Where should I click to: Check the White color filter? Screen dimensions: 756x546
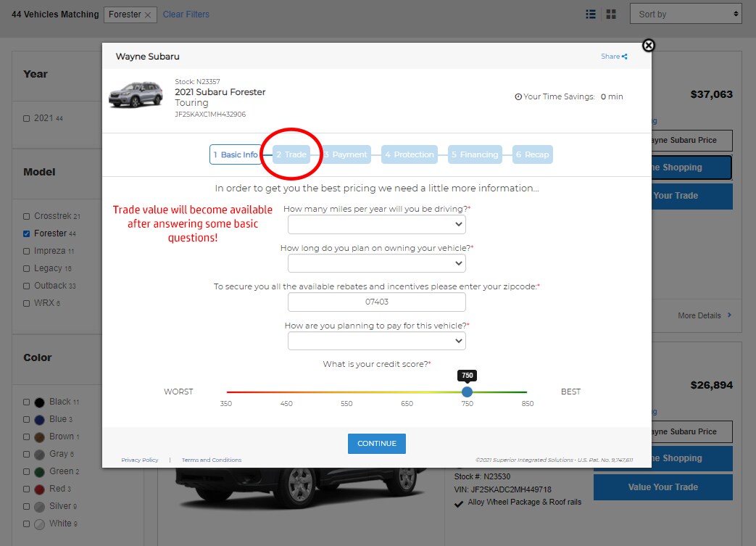tap(27, 524)
